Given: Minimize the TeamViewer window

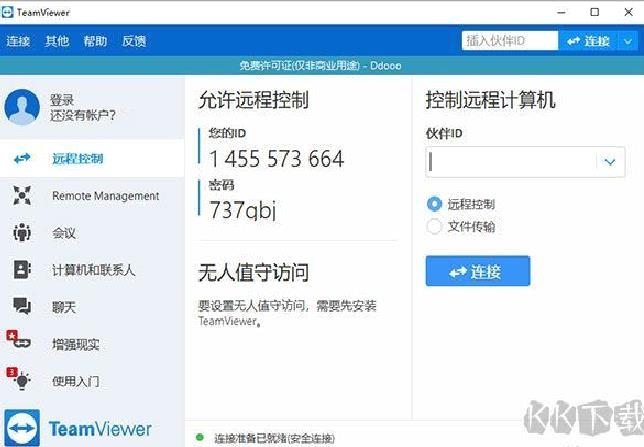Looking at the screenshot, I should pyautogui.click(x=561, y=12).
